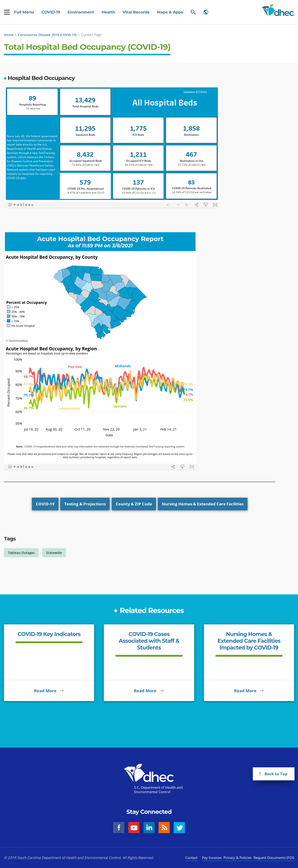Image resolution: width=298 pixels, height=868 pixels.
Task: Click the search magnifier icon
Action: [x=193, y=12]
